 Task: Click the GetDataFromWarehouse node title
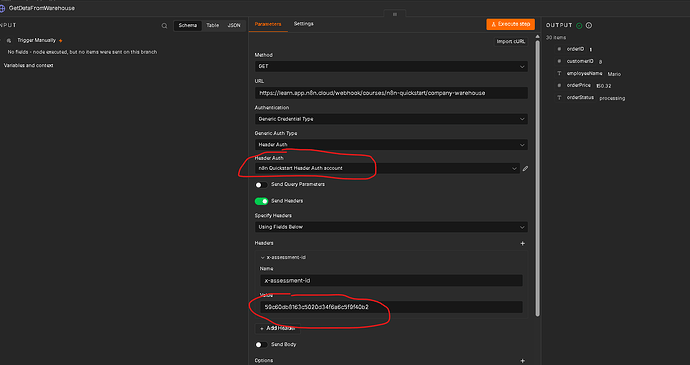[42, 8]
